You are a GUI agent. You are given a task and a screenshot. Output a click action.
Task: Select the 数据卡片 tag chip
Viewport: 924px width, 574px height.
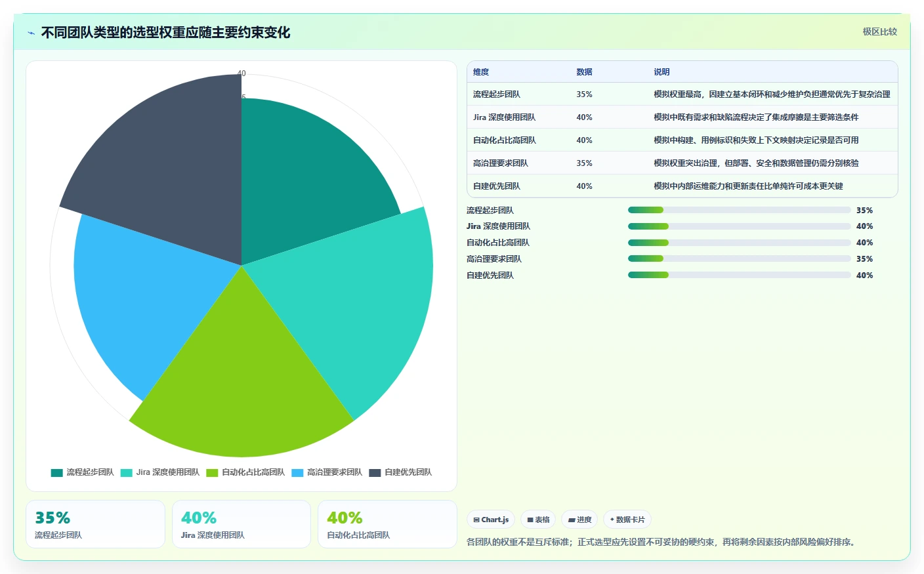point(627,520)
